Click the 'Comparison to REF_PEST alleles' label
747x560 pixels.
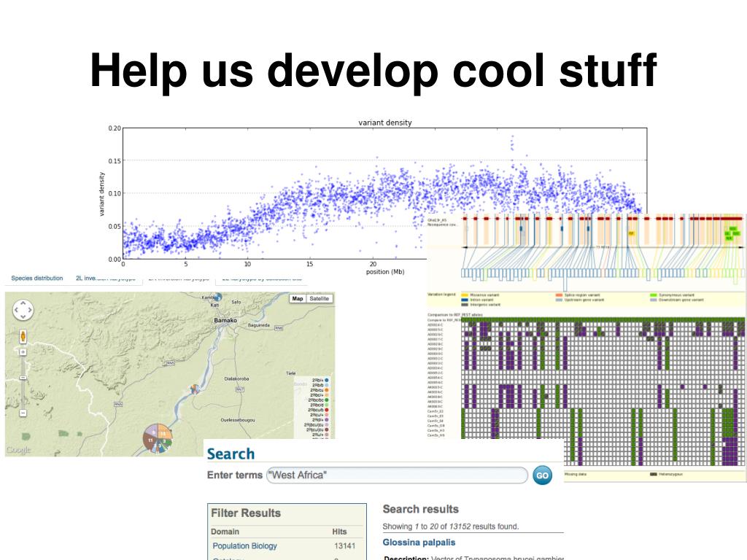pos(455,315)
